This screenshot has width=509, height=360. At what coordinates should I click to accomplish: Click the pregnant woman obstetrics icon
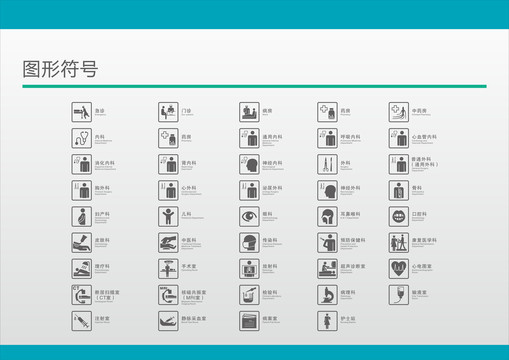(81, 217)
